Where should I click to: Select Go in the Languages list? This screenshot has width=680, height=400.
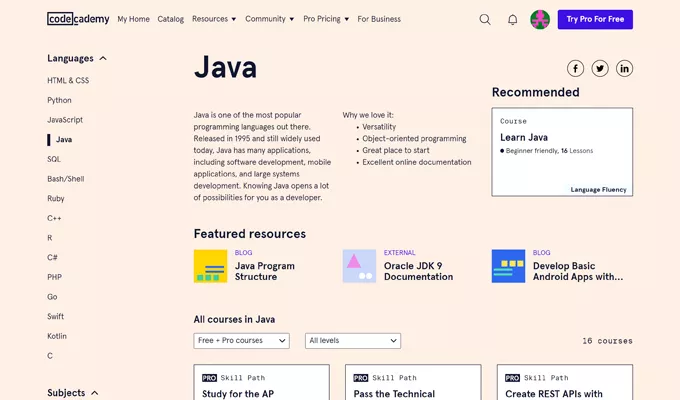tap(52, 297)
